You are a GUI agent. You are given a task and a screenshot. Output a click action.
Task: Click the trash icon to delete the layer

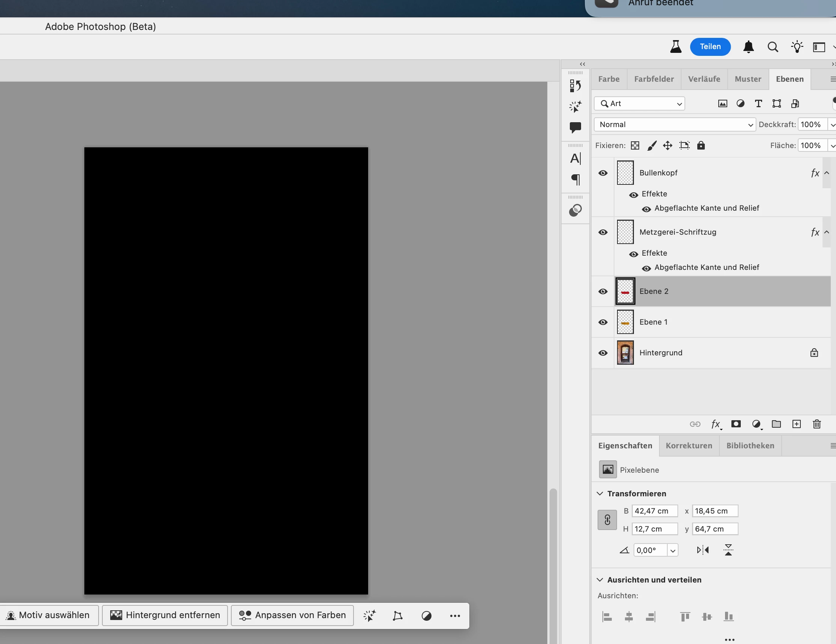817,424
